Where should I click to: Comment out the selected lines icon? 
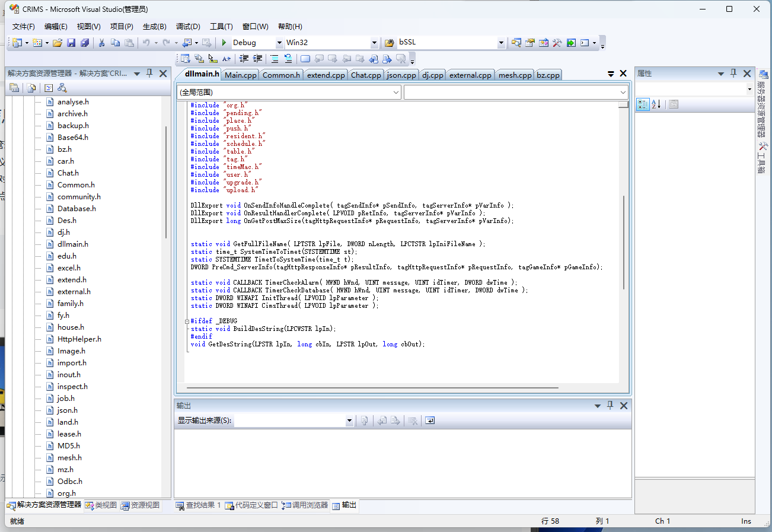coord(275,59)
